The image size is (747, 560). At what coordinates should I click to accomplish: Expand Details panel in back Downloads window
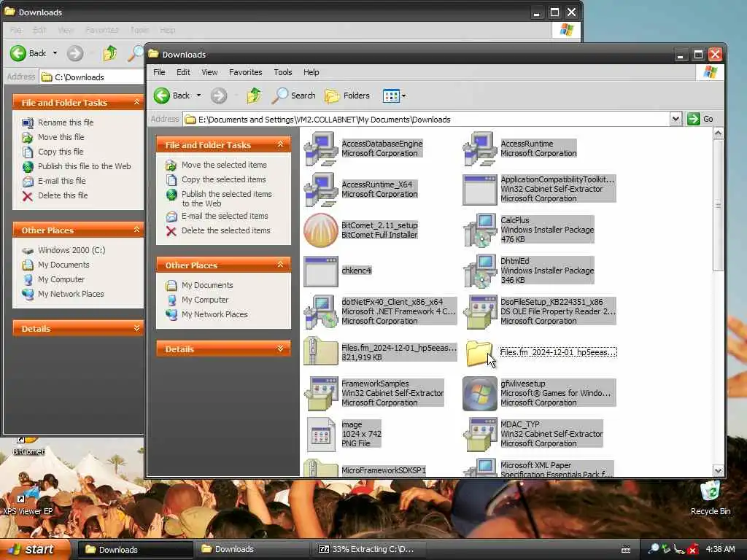pyautogui.click(x=136, y=328)
